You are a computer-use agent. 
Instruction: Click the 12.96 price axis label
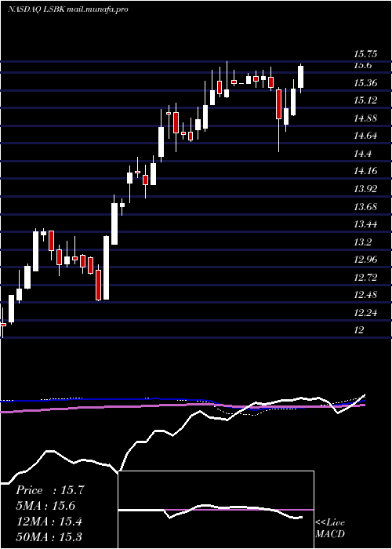pyautogui.click(x=365, y=260)
